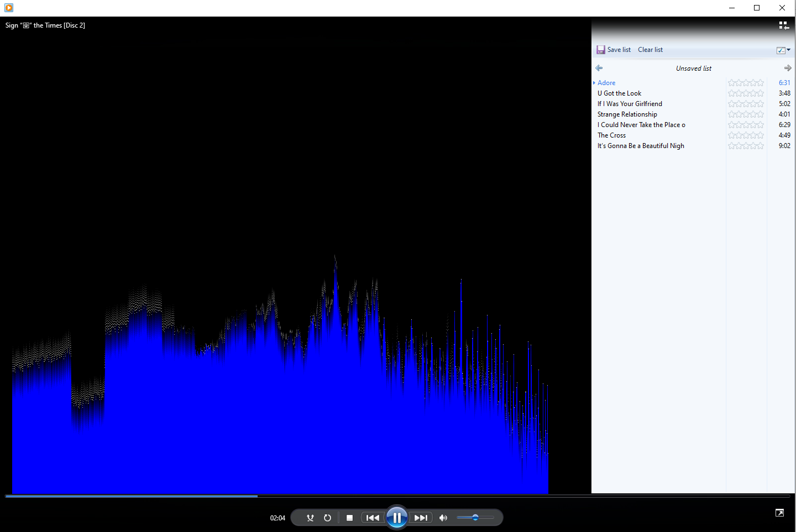796x532 pixels.
Task: Mute the volume speaker icon
Action: (443, 518)
